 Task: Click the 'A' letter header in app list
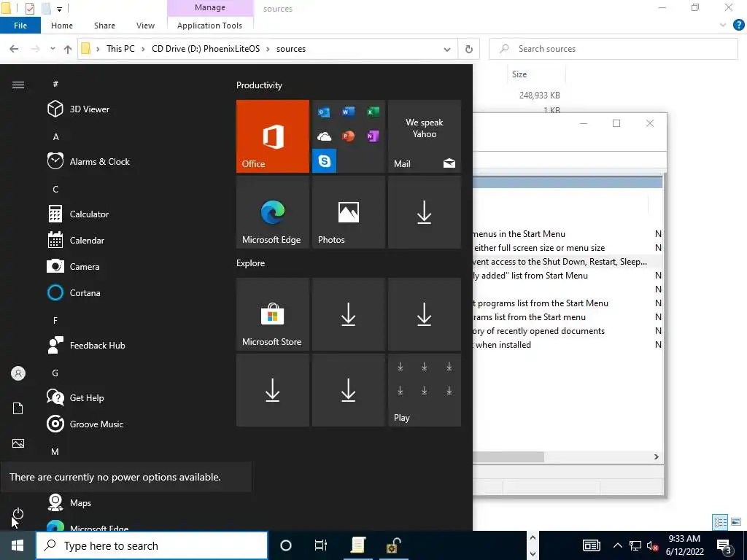coord(55,136)
